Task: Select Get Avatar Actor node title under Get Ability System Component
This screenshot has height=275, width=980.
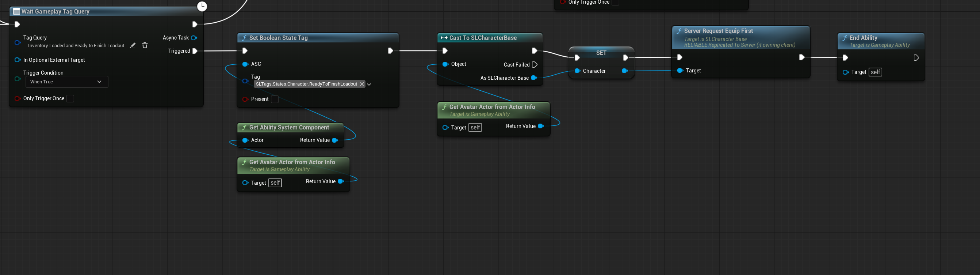Action: (x=292, y=162)
